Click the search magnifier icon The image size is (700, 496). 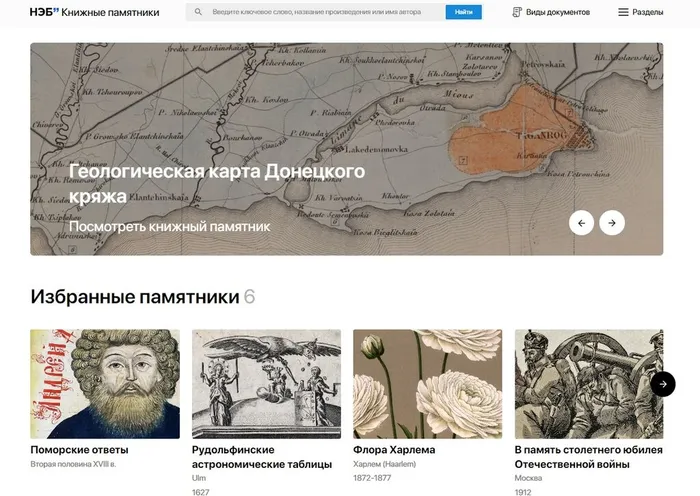coord(198,12)
